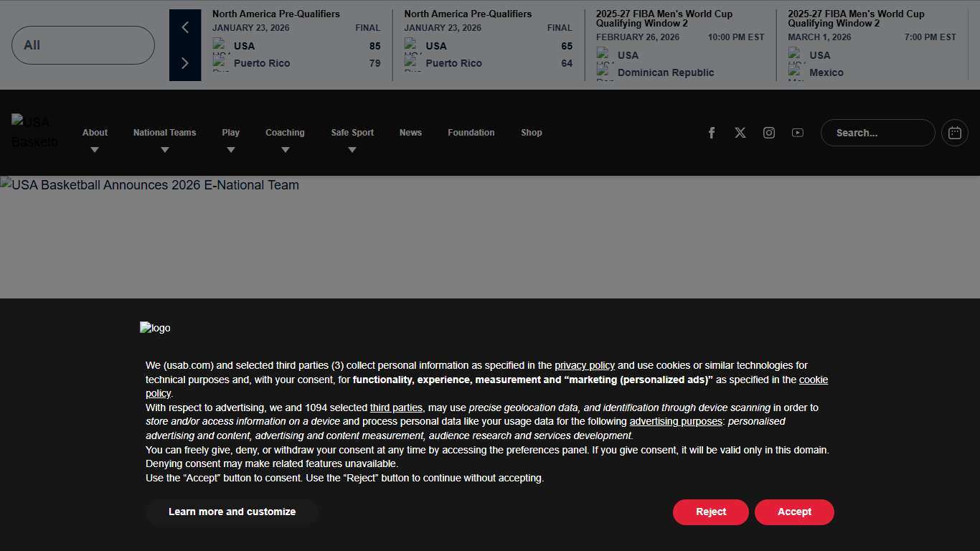Click the USA Basketball logo

(34, 132)
